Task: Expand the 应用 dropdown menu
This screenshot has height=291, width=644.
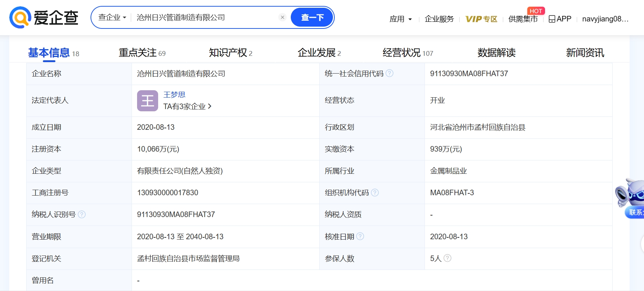Action: (x=401, y=19)
